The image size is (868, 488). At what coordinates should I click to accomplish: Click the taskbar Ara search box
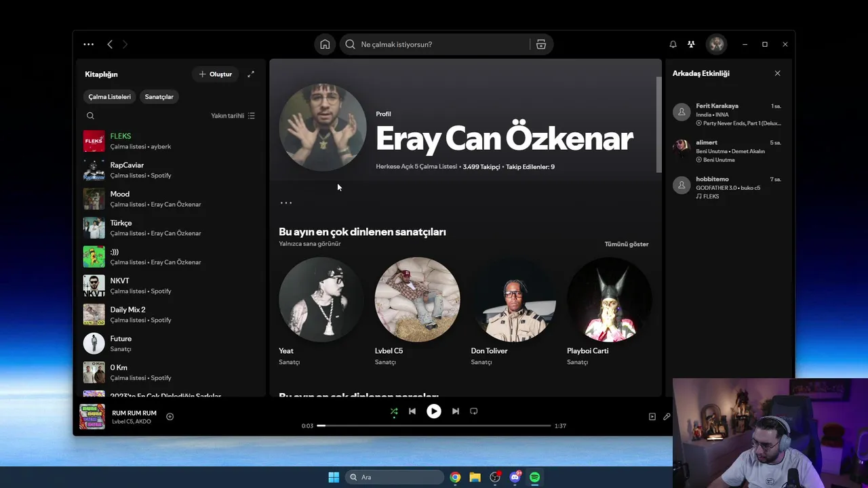pos(395,477)
